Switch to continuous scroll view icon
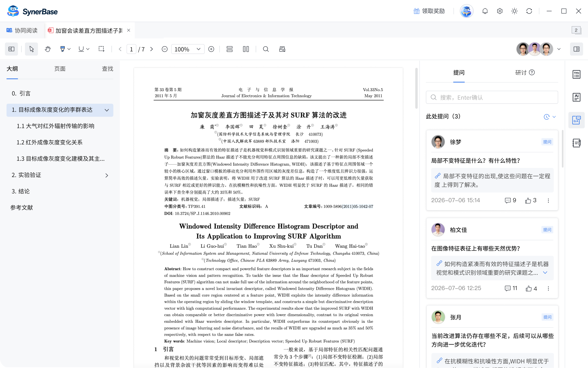588x368 pixels. [x=229, y=49]
